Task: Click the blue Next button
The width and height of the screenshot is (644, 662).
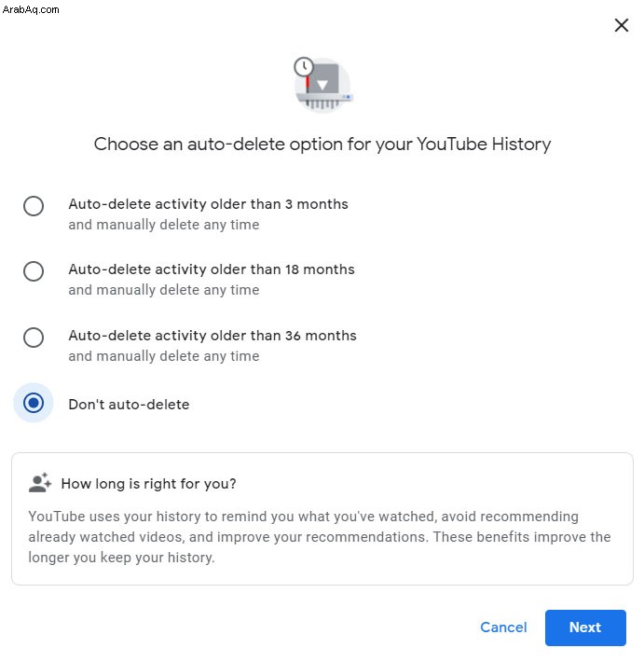Action: (585, 628)
